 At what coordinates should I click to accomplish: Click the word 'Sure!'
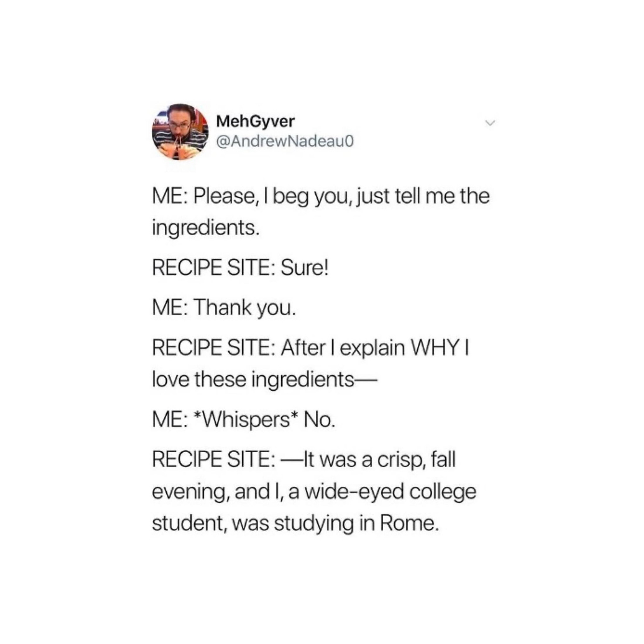coord(305,268)
